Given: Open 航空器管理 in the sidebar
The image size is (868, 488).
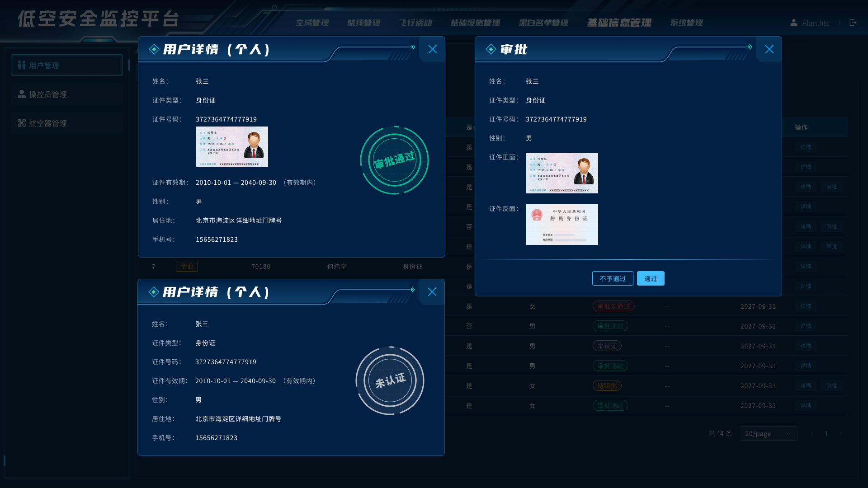Looking at the screenshot, I should coord(67,123).
